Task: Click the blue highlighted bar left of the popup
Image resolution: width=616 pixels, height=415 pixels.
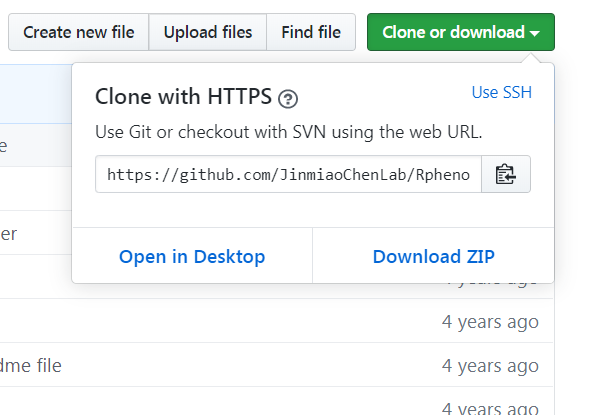Action: pyautogui.click(x=35, y=94)
